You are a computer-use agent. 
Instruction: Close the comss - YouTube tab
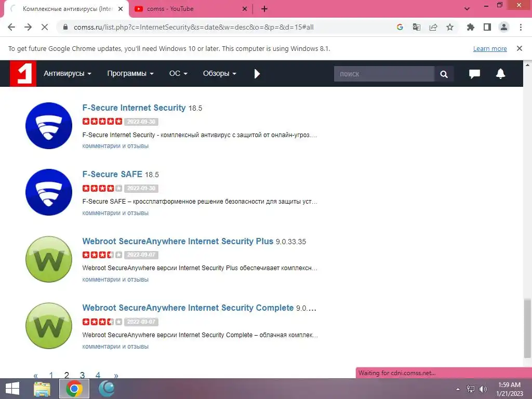[245, 9]
